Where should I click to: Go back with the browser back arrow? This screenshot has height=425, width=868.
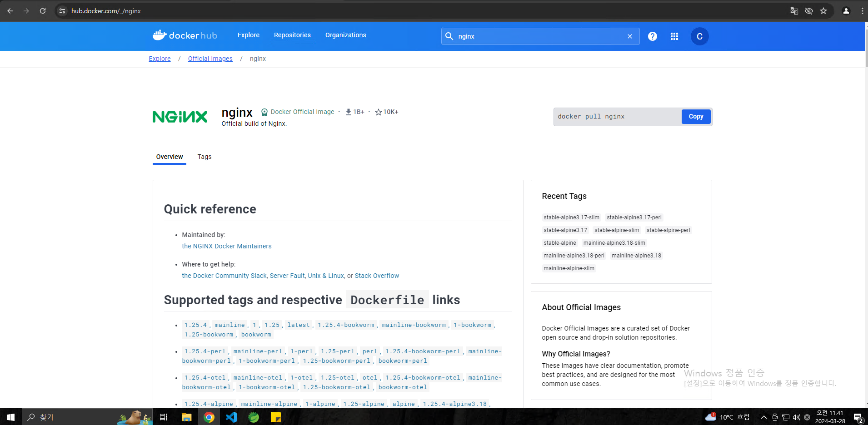(10, 11)
